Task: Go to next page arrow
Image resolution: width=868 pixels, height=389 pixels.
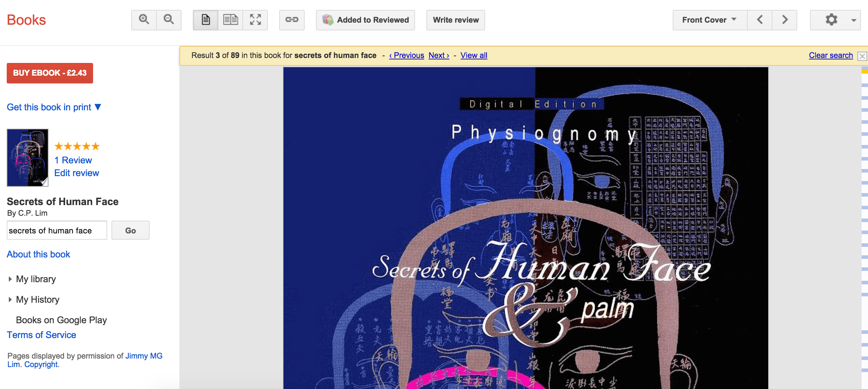Action: (x=784, y=20)
